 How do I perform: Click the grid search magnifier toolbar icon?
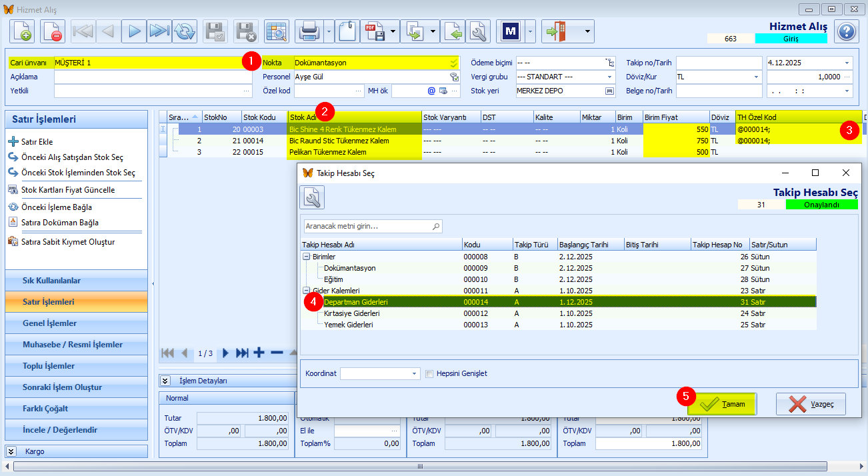coord(276,31)
